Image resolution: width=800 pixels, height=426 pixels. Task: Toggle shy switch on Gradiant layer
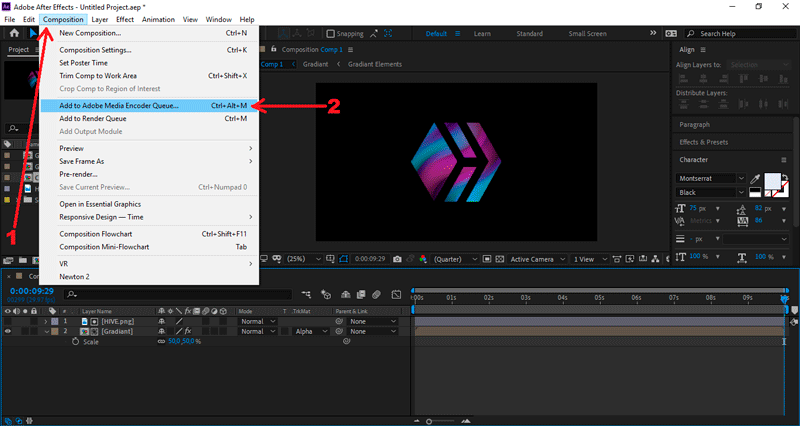coord(162,331)
